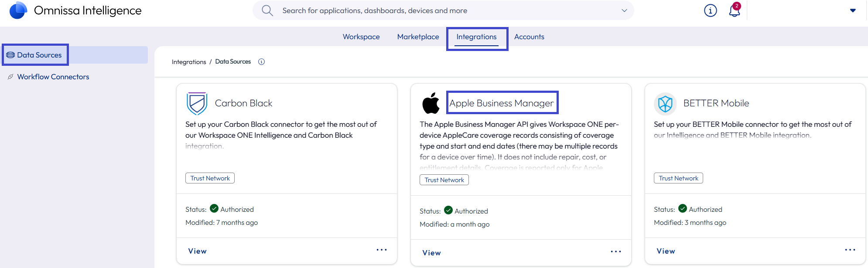The width and height of the screenshot is (868, 268).
Task: Click the Apple logo on Business Manager card
Action: pos(431,103)
